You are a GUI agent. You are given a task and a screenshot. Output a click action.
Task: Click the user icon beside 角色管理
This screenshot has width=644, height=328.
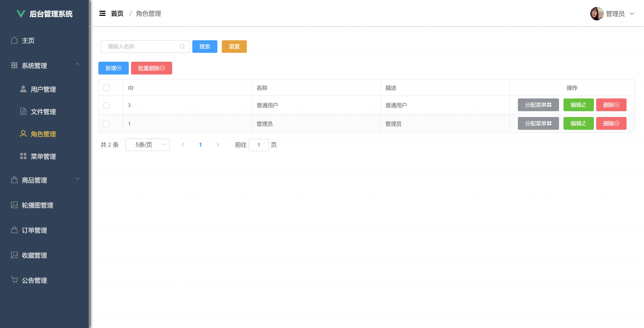(23, 134)
